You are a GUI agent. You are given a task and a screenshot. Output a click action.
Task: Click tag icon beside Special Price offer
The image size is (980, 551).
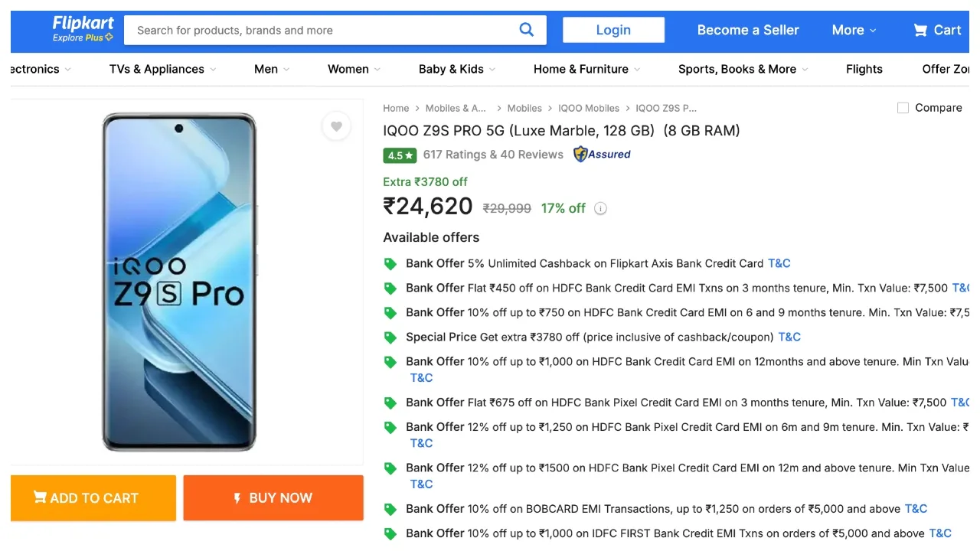click(x=390, y=337)
